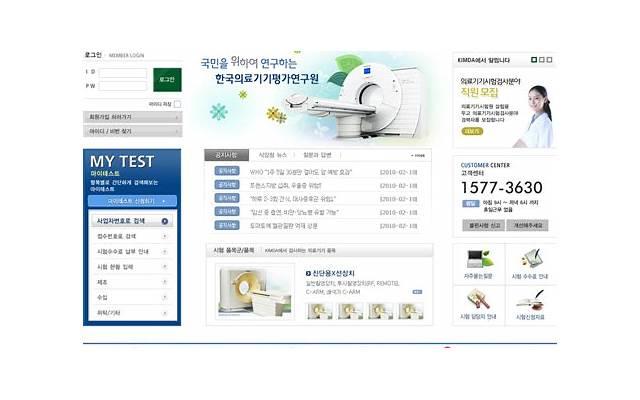640x400 pixels.
Task: Switch to the 공지사항 tab
Action: point(227,155)
